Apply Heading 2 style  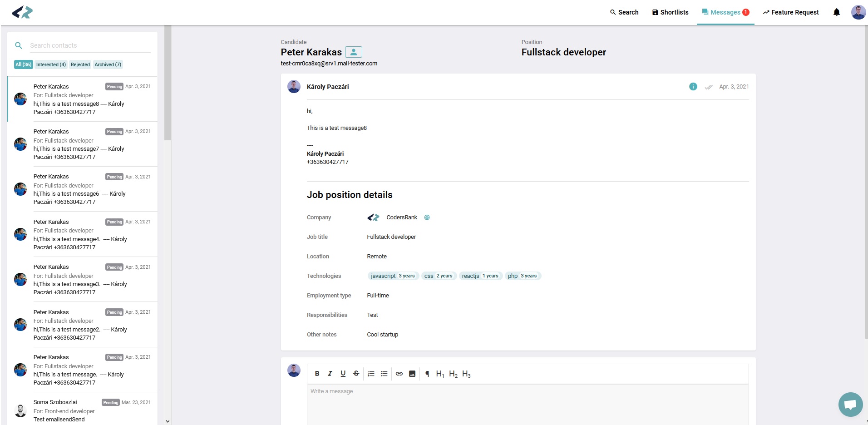(x=453, y=374)
